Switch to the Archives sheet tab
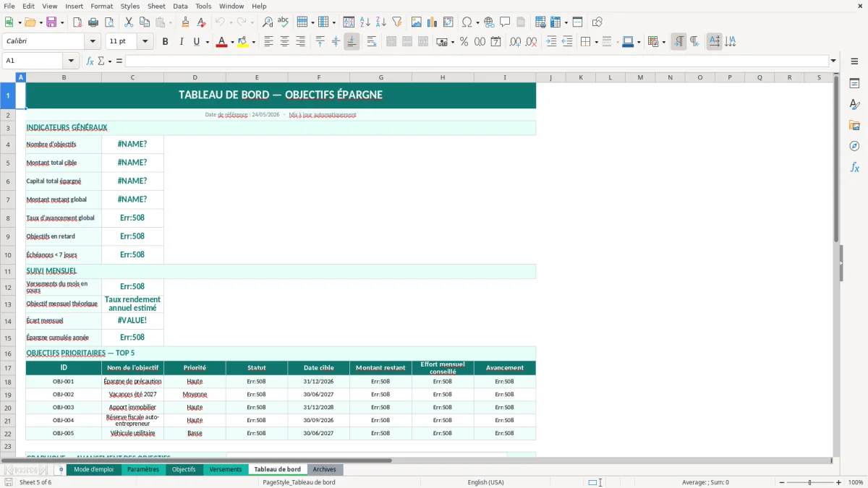Image resolution: width=868 pixels, height=488 pixels. point(324,470)
